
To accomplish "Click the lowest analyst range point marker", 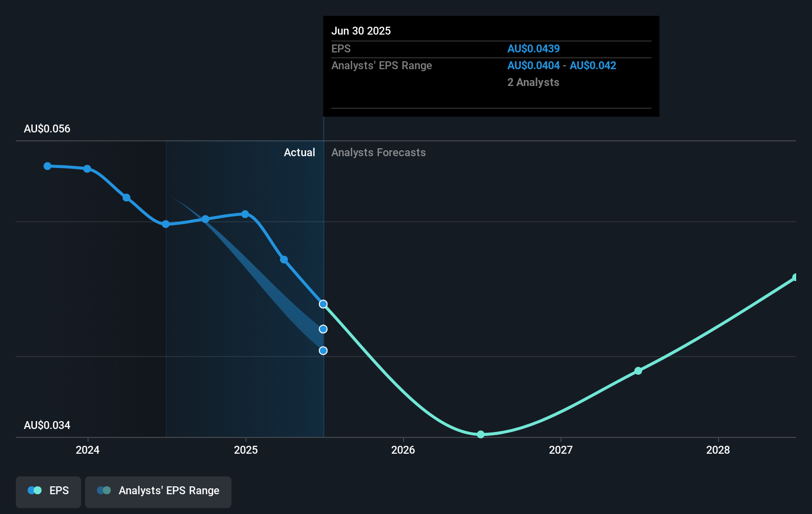I will pyautogui.click(x=323, y=351).
